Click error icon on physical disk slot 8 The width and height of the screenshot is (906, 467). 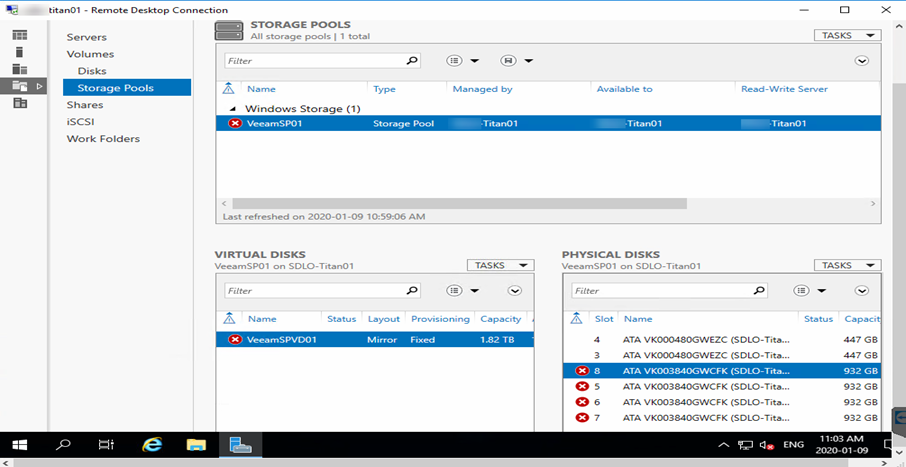582,370
